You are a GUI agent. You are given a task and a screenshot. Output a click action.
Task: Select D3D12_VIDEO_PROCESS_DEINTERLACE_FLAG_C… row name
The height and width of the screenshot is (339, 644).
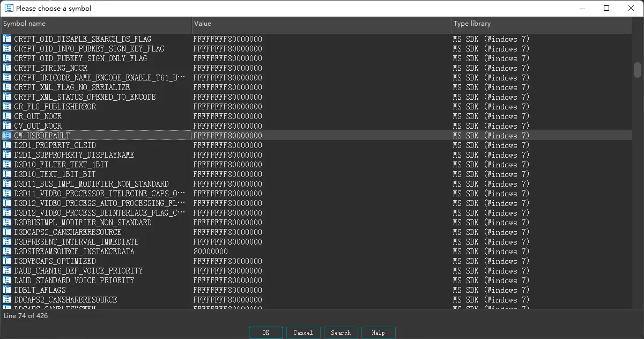coord(100,213)
